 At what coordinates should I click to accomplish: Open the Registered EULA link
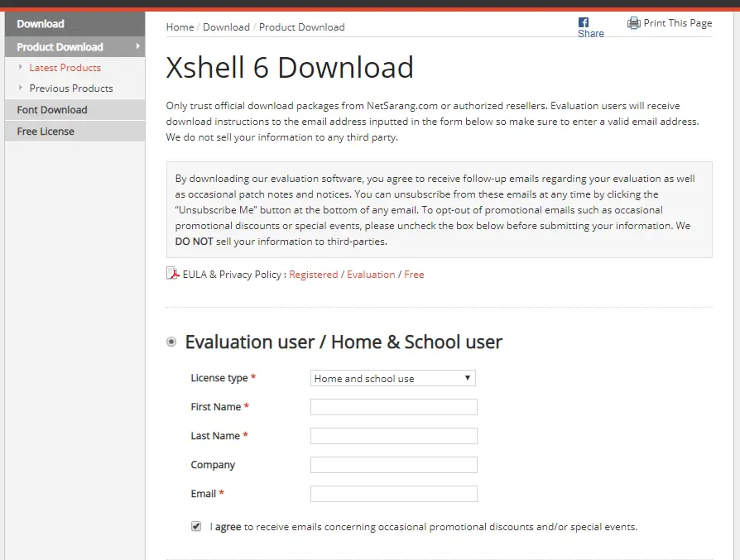point(314,275)
